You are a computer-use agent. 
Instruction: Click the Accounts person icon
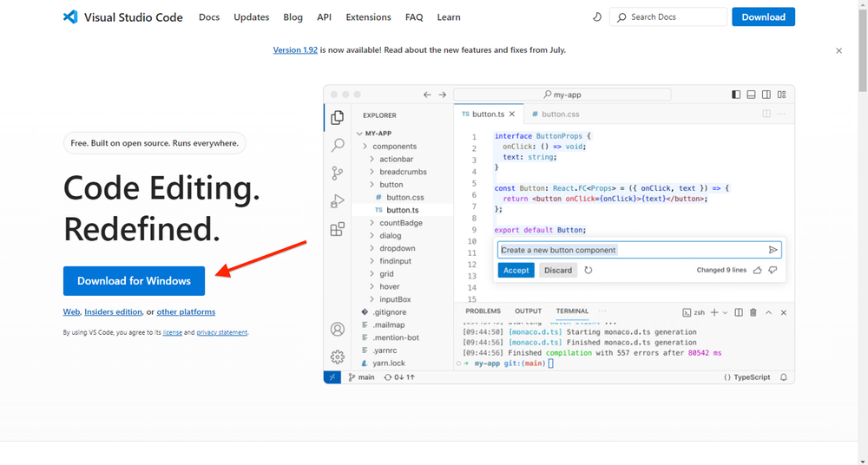[337, 329]
